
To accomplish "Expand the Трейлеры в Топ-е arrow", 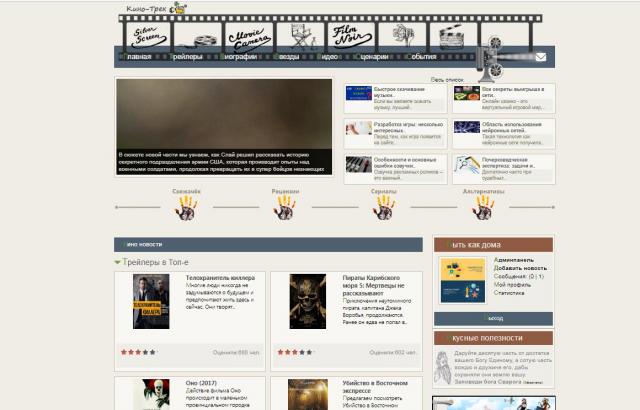I will coord(118,262).
